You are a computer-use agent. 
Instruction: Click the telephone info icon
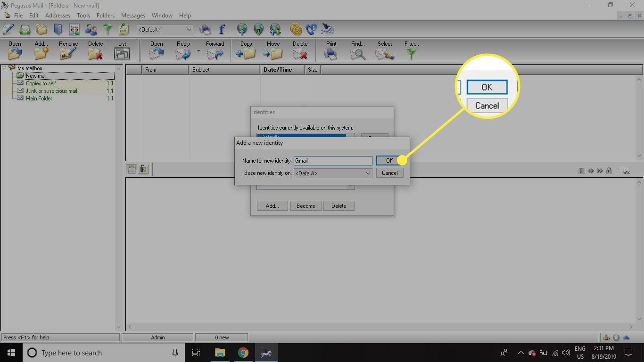click(312, 30)
